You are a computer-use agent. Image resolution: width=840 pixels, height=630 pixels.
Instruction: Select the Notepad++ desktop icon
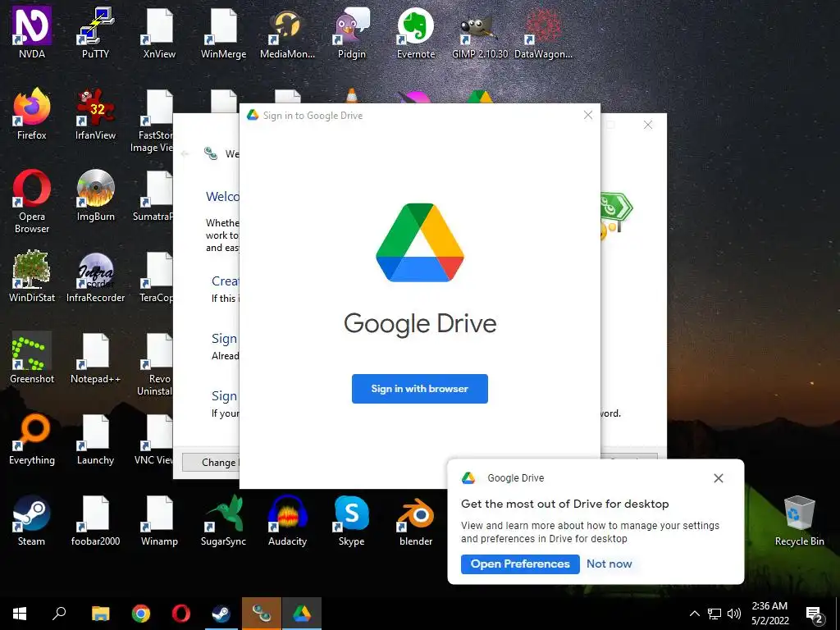pos(95,358)
